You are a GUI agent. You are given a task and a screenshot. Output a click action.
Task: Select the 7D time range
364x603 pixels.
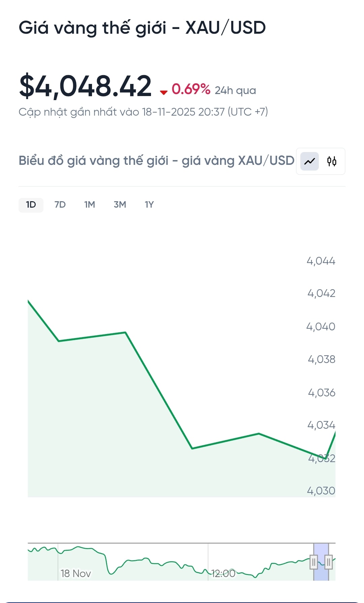tap(60, 205)
